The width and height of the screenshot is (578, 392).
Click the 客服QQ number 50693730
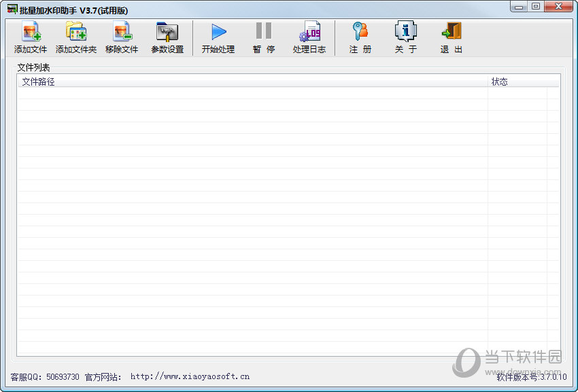(x=63, y=376)
